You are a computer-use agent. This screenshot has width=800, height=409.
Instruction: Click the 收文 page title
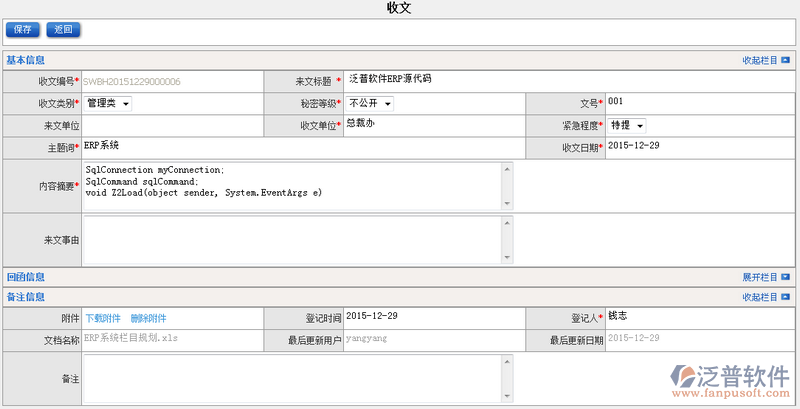pos(399,8)
